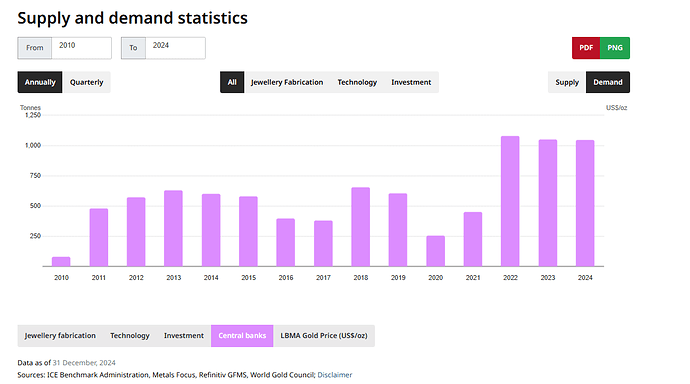Toggle the Central banks series

tap(242, 336)
